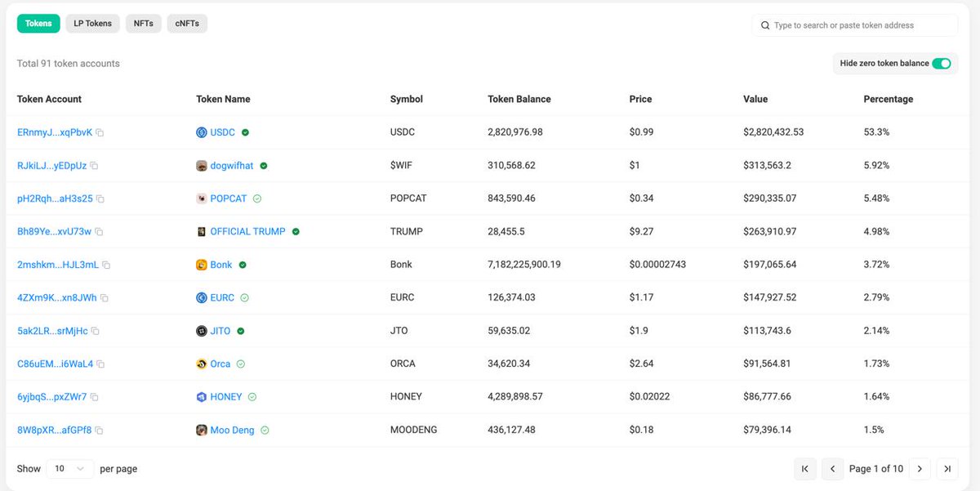This screenshot has width=980, height=491.
Task: Click the OFFICIAL TRUMP token logo
Action: [x=202, y=232]
